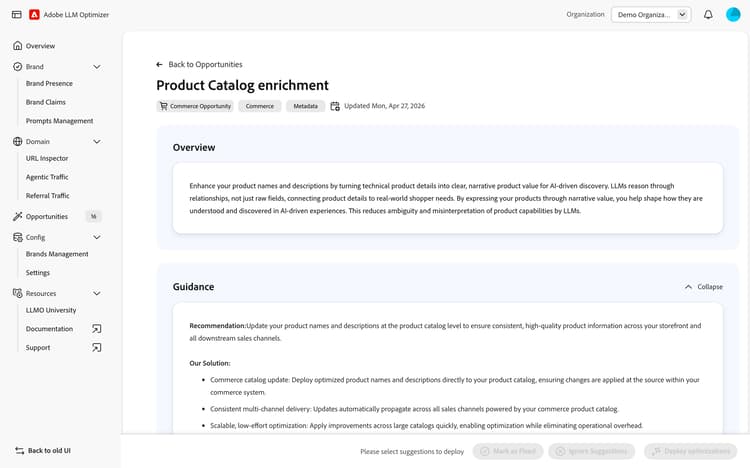Collapse the Guidance section
Image resolution: width=750 pixels, height=468 pixels.
pos(704,287)
